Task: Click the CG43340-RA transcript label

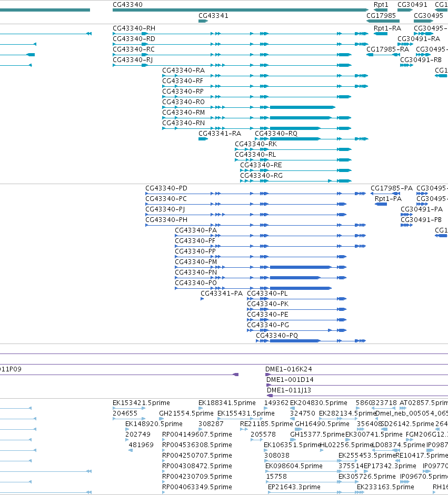Action: tap(184, 70)
